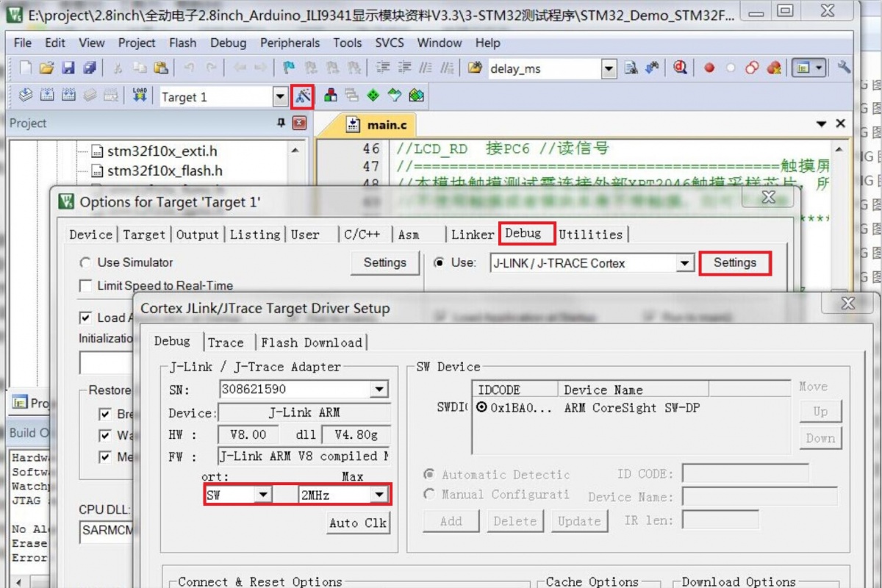Click the Open file toolbar icon
The height and width of the screenshot is (588, 882).
(x=46, y=68)
